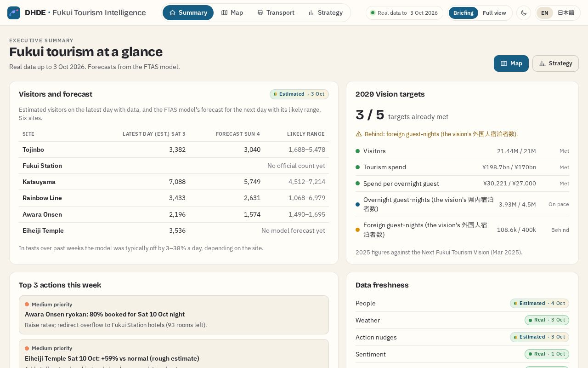This screenshot has height=368, width=588.
Task: Click the warning triangle beside the Behind notice
Action: pos(359,134)
